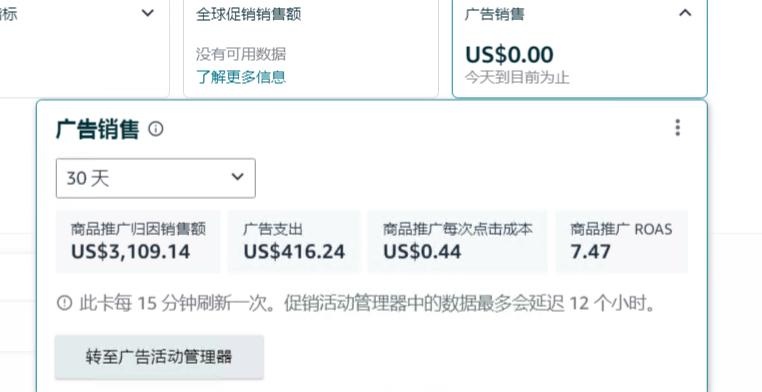Select the 商品推广归因销售额 metric tile
The height and width of the screenshot is (392, 762).
[138, 241]
